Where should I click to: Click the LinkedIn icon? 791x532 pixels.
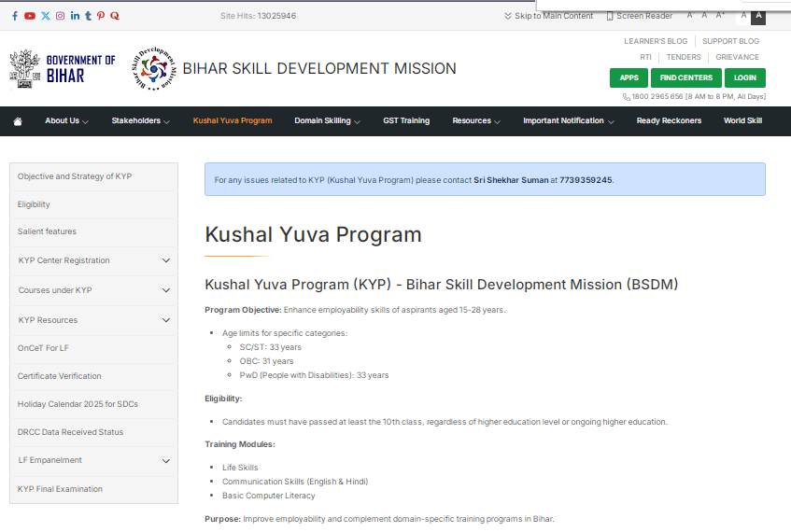(x=75, y=16)
